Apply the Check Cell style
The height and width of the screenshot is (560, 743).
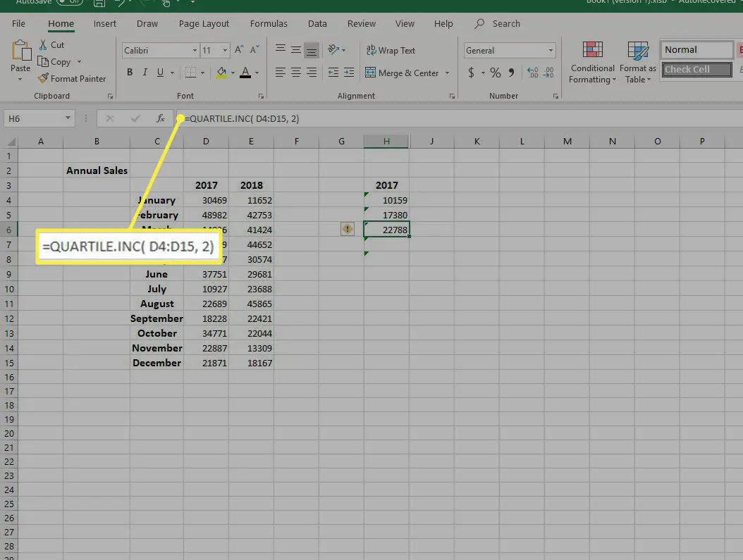pyautogui.click(x=696, y=70)
